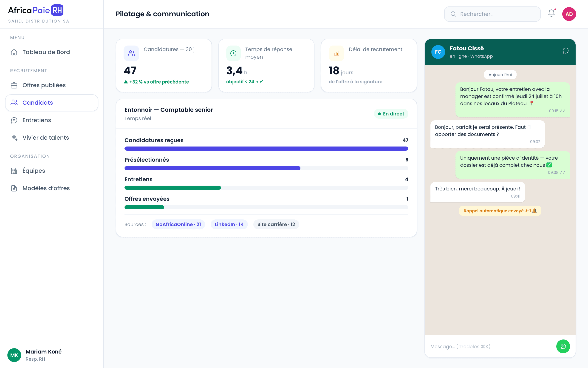
Task: Click the Entretiens funnel progress bar
Action: [266, 188]
